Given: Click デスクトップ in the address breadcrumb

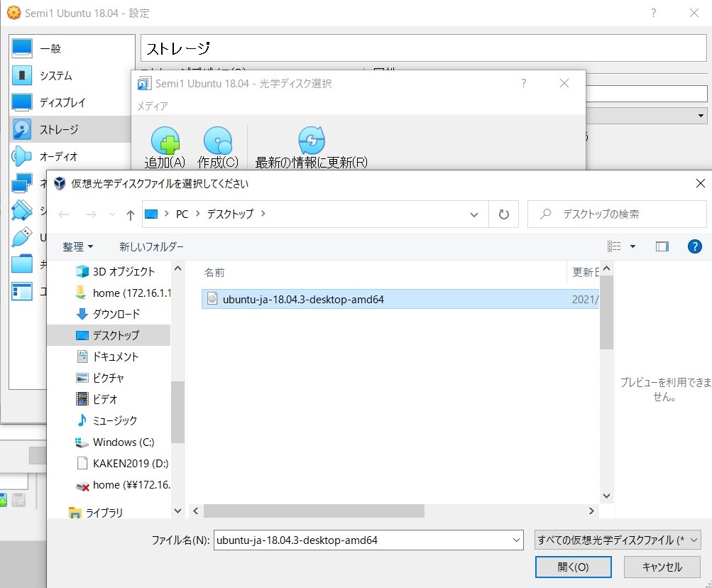Looking at the screenshot, I should coord(230,214).
